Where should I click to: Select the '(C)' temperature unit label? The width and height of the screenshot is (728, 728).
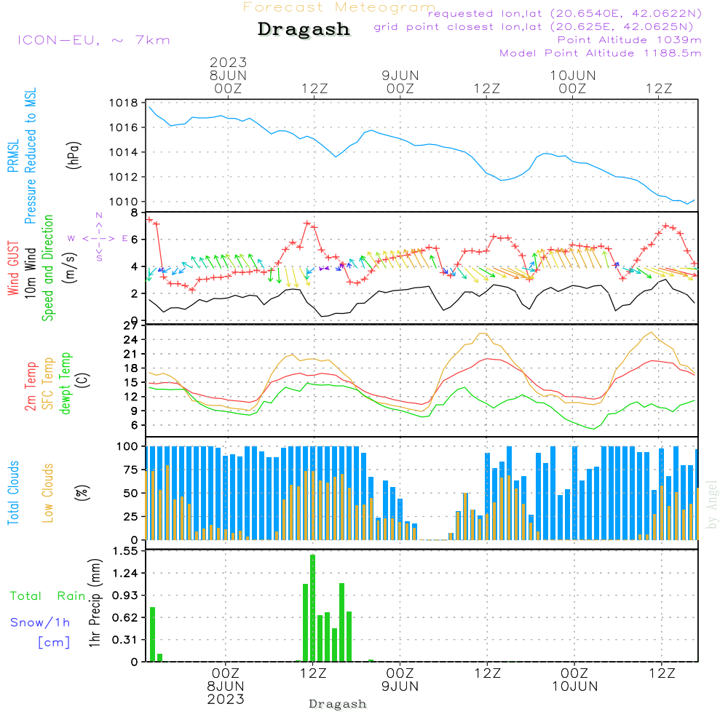click(82, 380)
